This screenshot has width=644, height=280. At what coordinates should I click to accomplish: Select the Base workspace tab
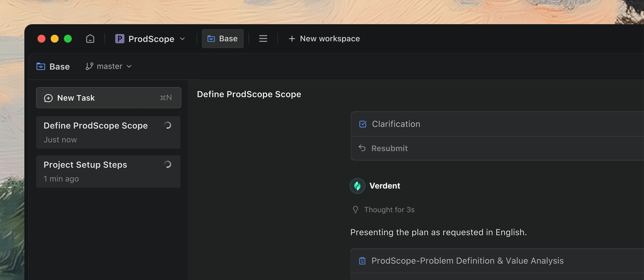223,39
